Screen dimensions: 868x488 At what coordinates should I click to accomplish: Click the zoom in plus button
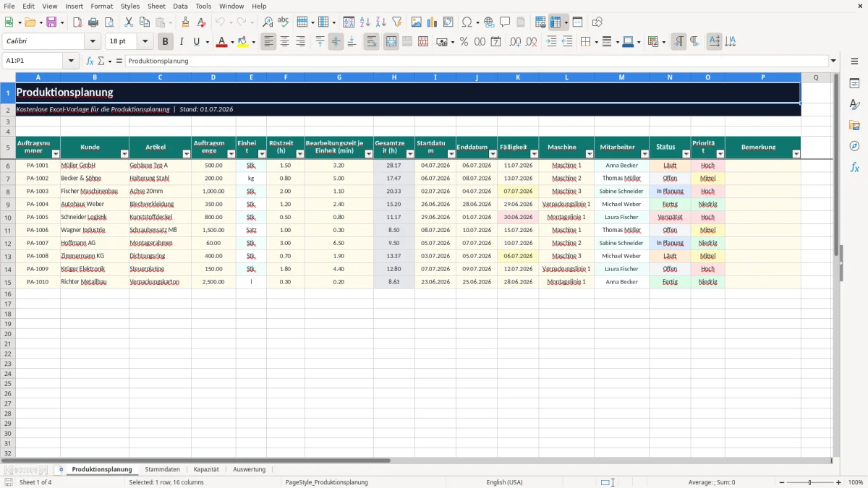(839, 482)
